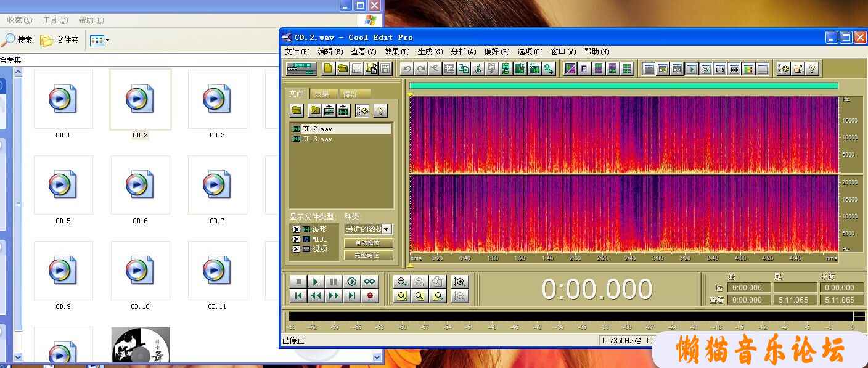Viewport: 868px width, 368px height.
Task: Click the Redo arrow icon in Cool Edit toolbar
Action: pos(420,68)
